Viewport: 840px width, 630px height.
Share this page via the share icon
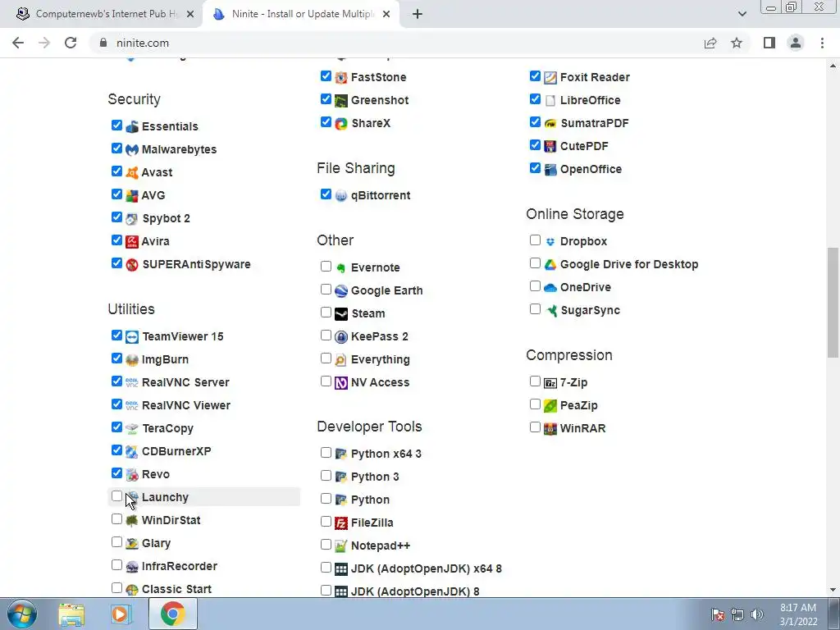click(x=710, y=43)
